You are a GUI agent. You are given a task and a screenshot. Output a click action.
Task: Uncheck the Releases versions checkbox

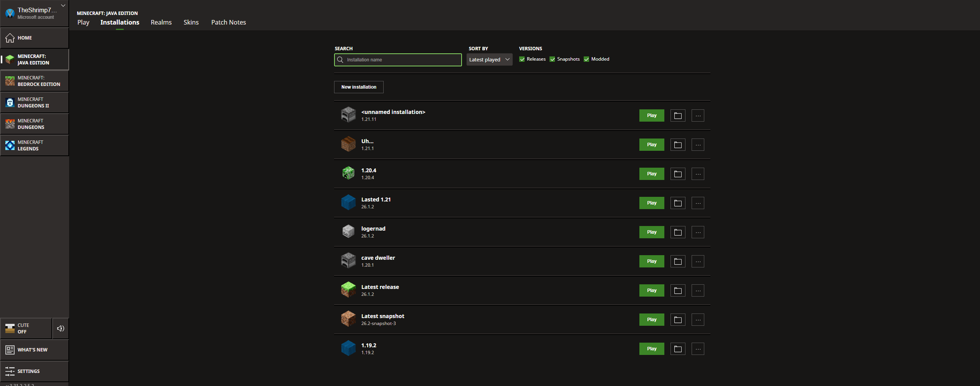(522, 59)
